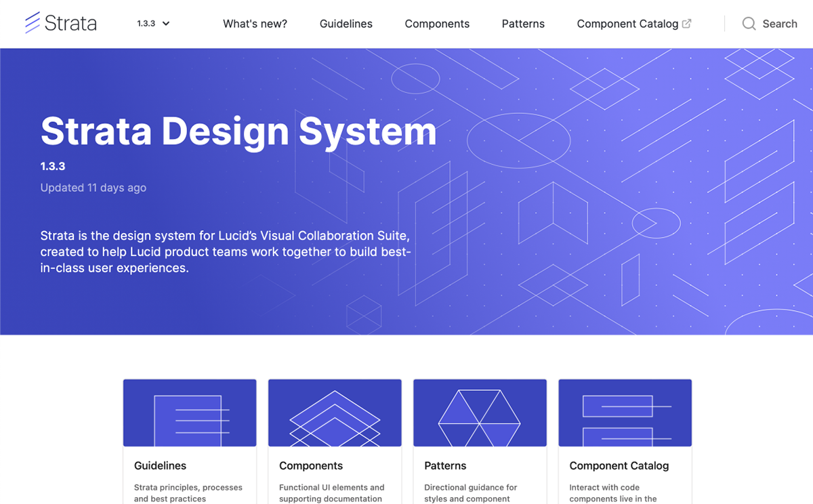Open the What's new? page
813x504 pixels.
(x=255, y=24)
